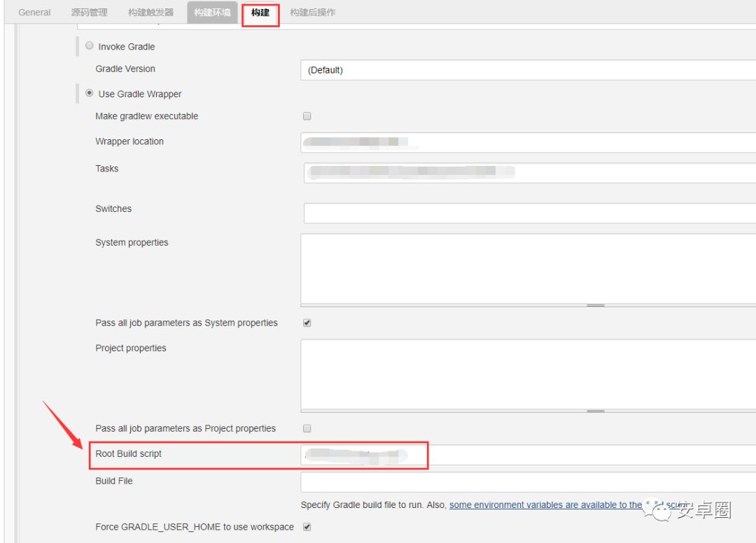Click the Build File input field

point(528,482)
